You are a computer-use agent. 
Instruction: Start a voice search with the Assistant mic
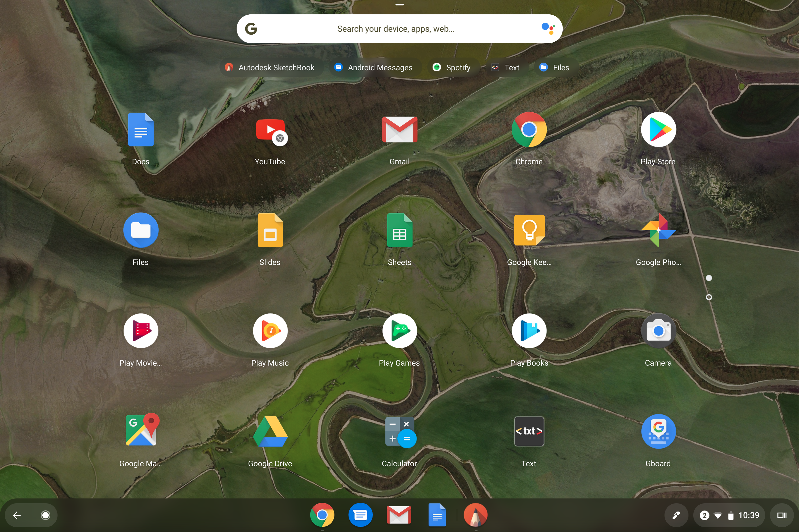click(549, 28)
